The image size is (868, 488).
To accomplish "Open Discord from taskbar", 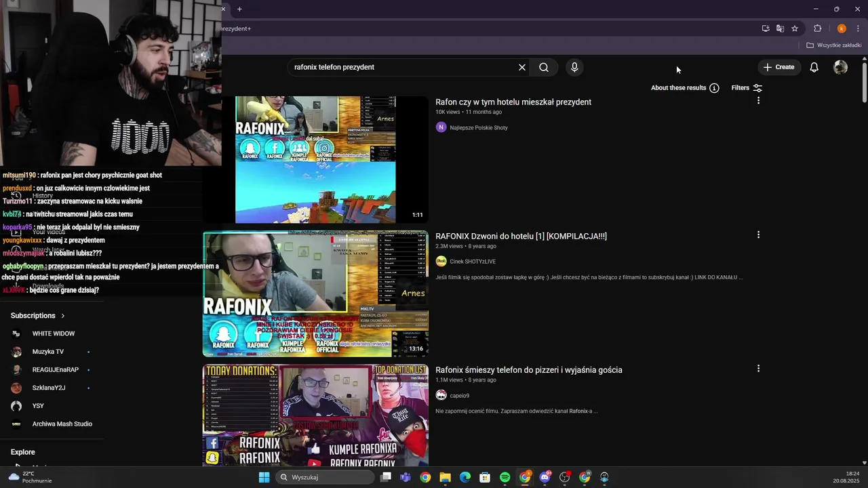I will coord(545,477).
